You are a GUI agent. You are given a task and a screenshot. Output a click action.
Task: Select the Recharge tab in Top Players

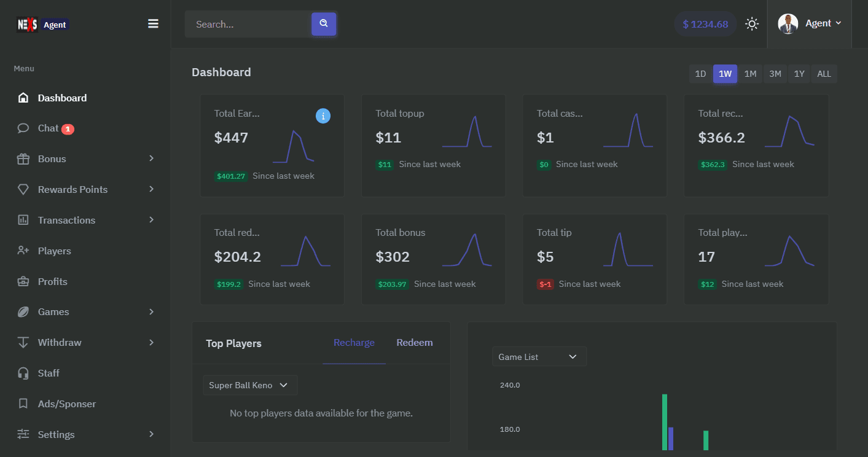pos(354,342)
